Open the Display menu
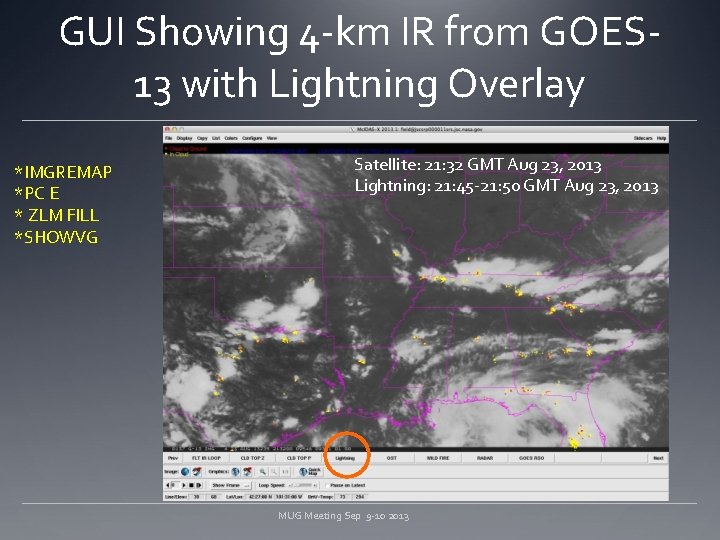 185,138
